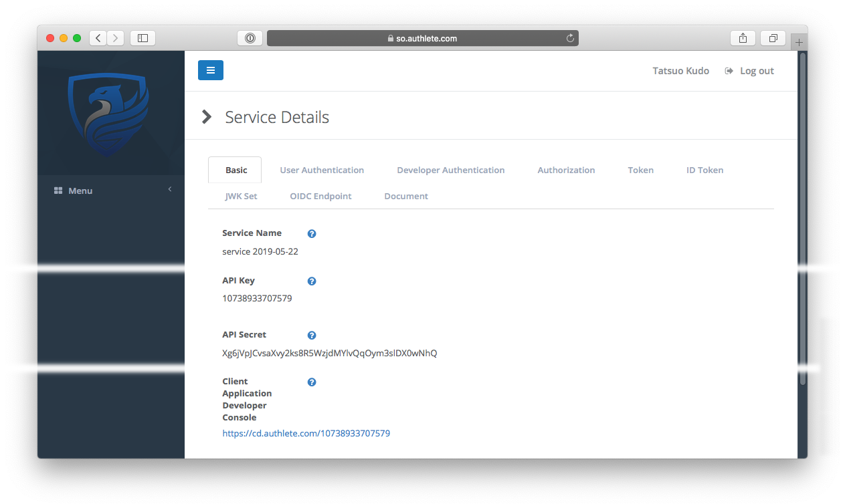Click the Menu grid icon in sidebar
Image resolution: width=845 pixels, height=504 pixels.
pyautogui.click(x=58, y=191)
